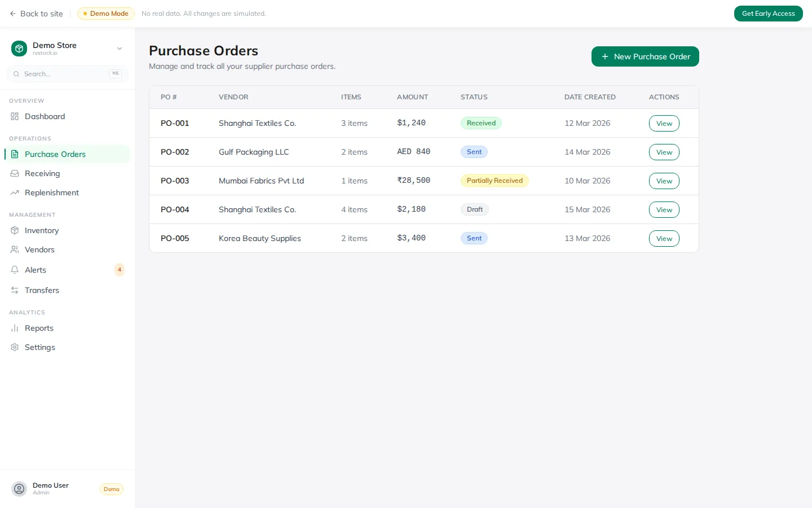Click the Replenishment trend icon
The height and width of the screenshot is (508, 812).
(x=15, y=192)
